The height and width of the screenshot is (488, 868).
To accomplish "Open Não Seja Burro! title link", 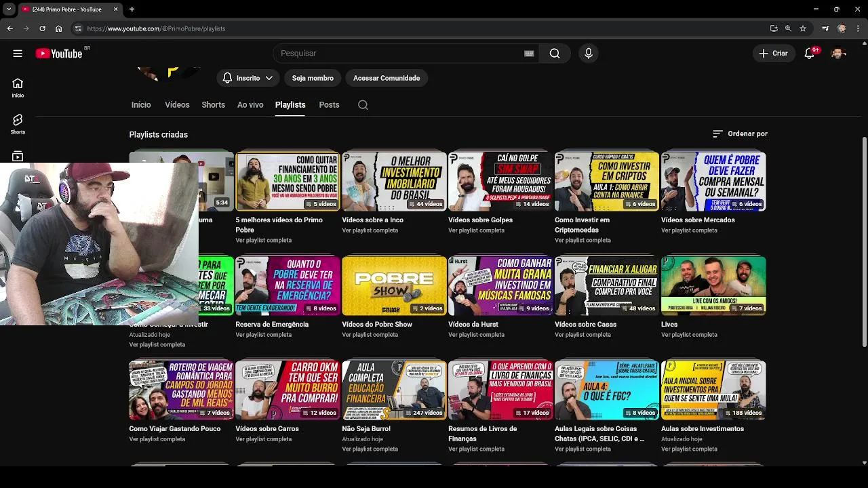I will (x=366, y=429).
